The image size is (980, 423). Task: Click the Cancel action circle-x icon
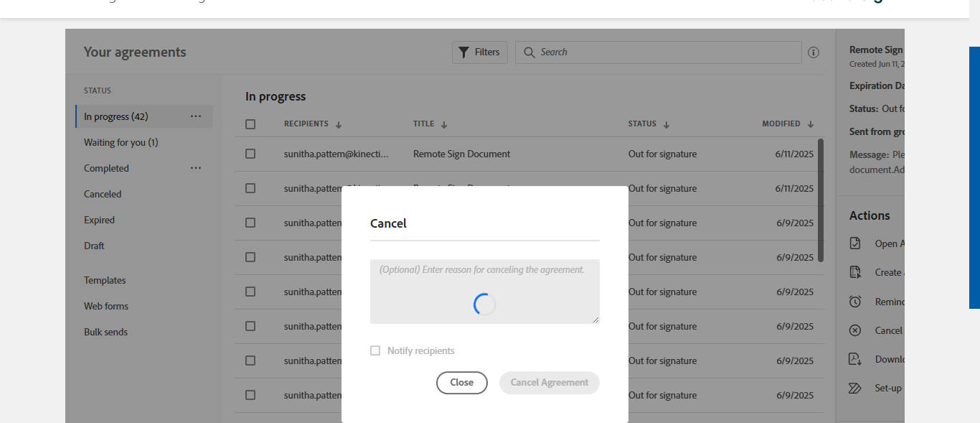(855, 330)
